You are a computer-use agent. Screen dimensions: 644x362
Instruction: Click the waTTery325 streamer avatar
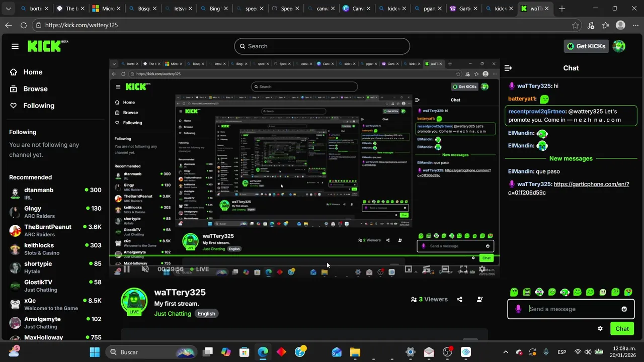tap(134, 301)
